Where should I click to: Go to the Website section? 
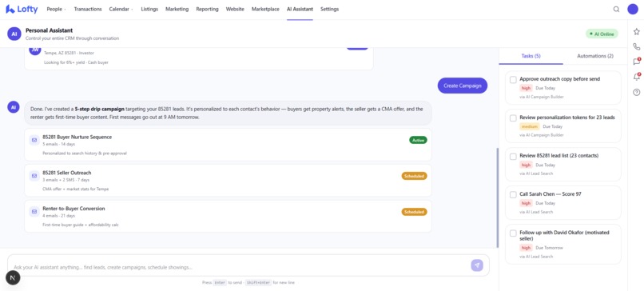[x=235, y=9]
